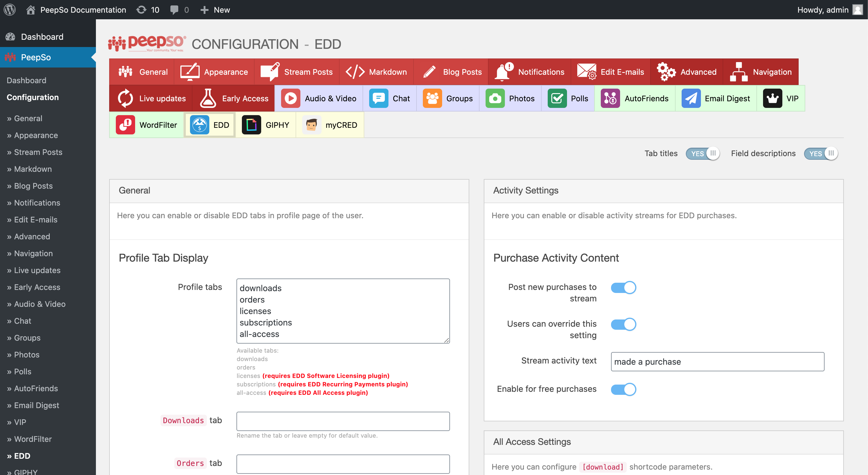Viewport: 868px width, 475px height.
Task: Click the GIPHY icon
Action: pyautogui.click(x=251, y=125)
